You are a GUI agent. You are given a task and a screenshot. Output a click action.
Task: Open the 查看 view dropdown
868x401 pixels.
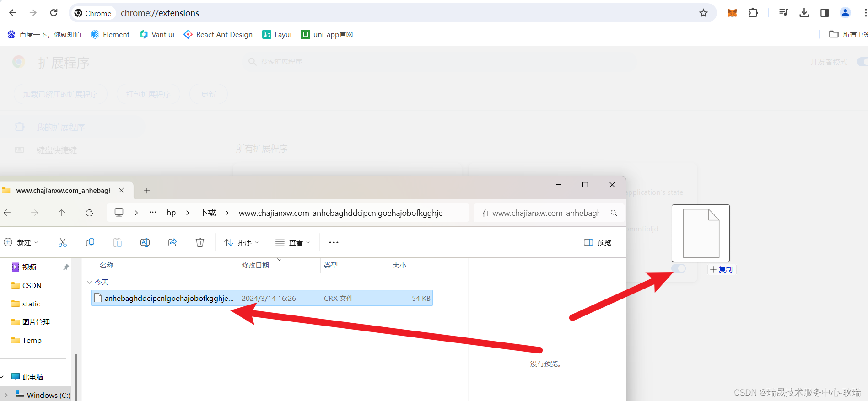point(293,242)
